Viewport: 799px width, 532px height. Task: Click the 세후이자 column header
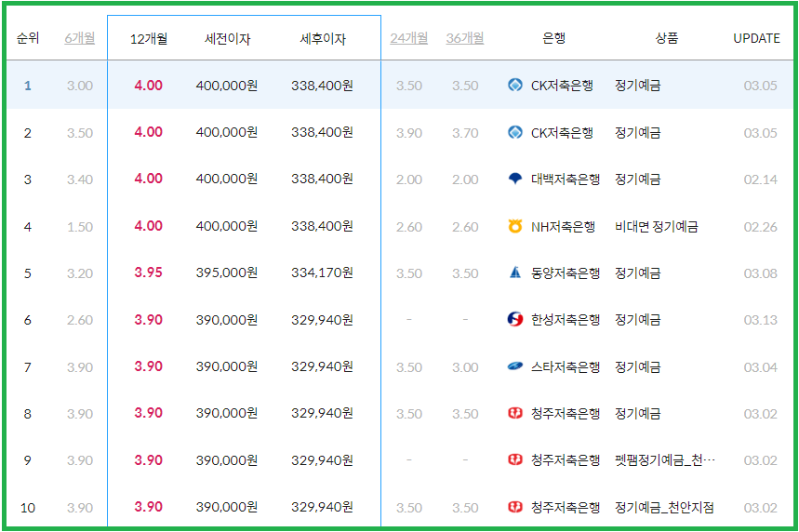[x=323, y=39]
